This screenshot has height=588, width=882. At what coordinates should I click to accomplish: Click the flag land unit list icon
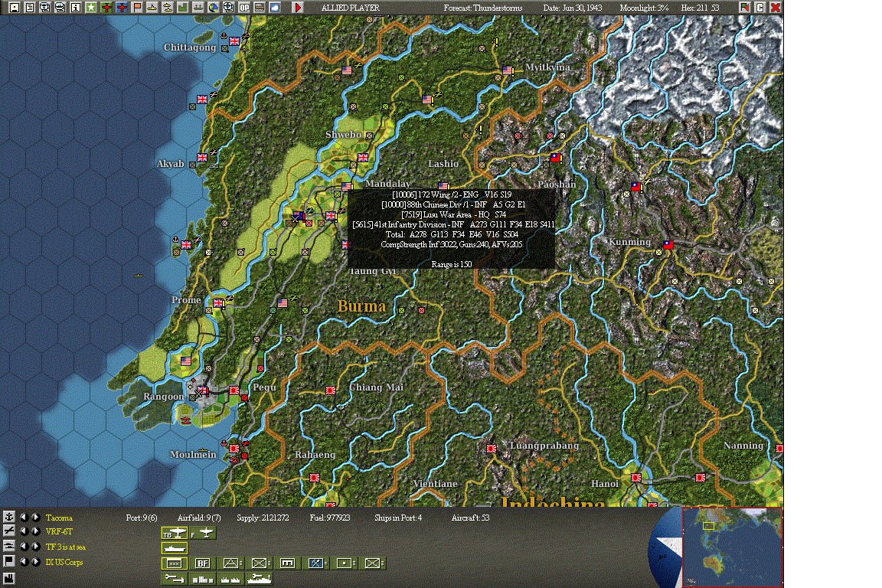tap(8, 561)
